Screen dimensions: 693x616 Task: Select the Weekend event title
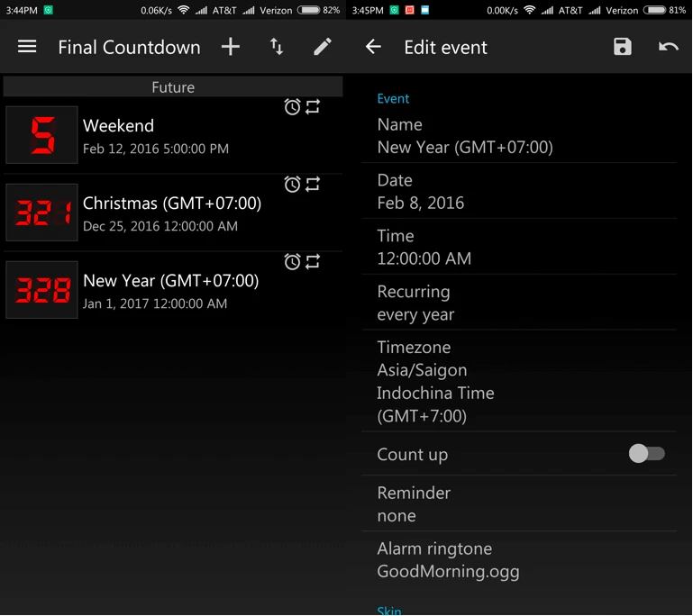(x=118, y=126)
